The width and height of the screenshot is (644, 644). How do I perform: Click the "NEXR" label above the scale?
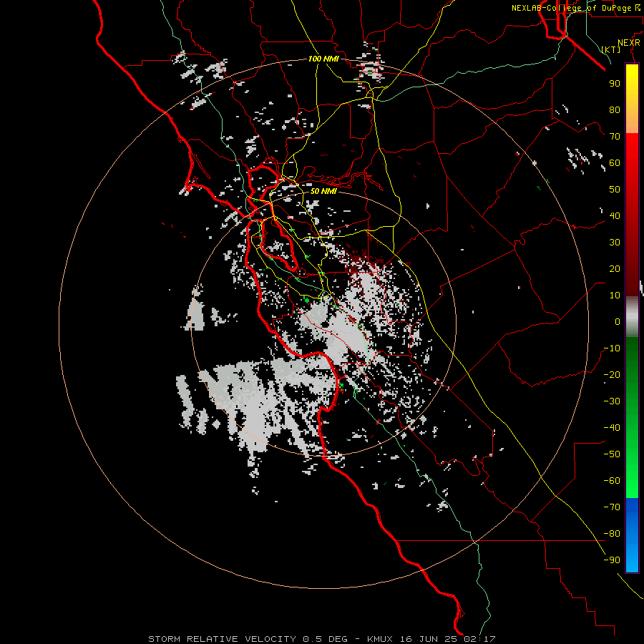(x=629, y=43)
